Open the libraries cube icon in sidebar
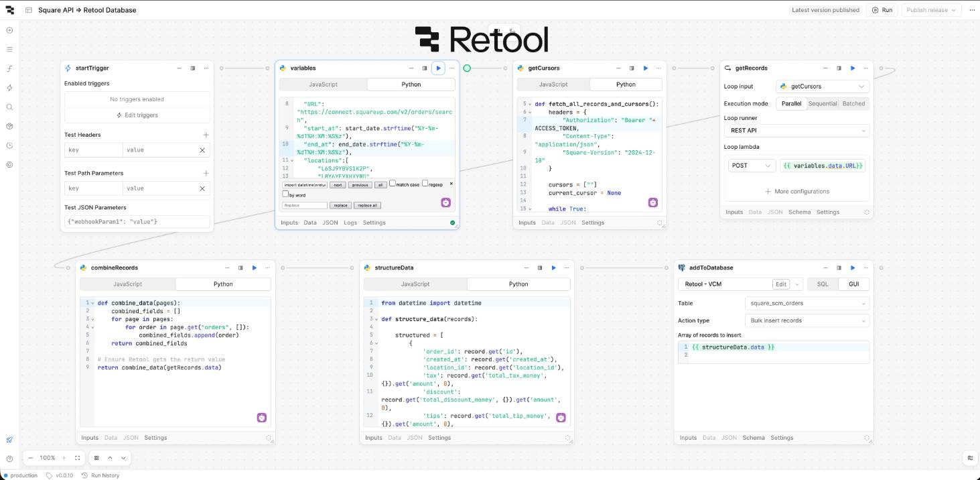The image size is (980, 480). point(9,126)
